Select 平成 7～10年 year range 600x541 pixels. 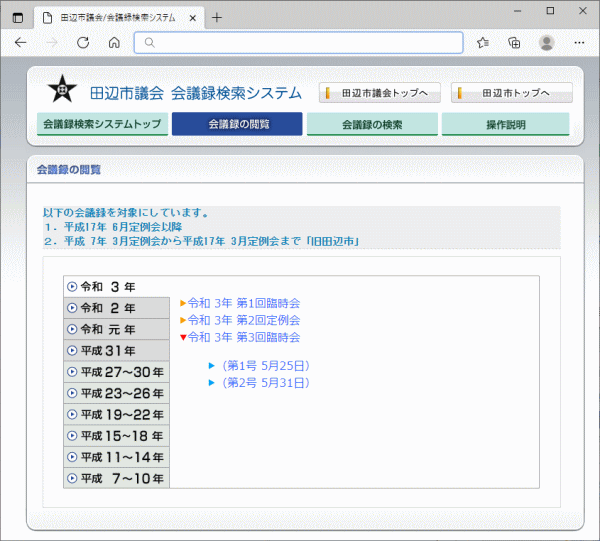tap(116, 478)
